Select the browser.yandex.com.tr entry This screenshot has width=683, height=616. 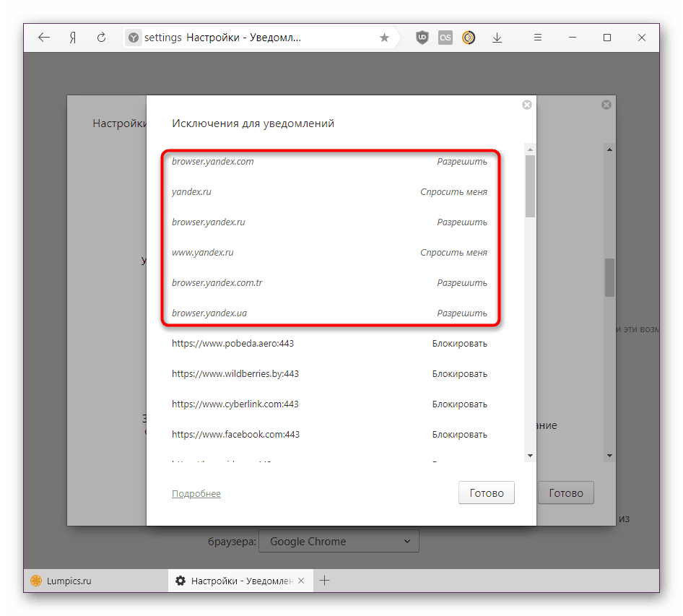pyautogui.click(x=217, y=283)
